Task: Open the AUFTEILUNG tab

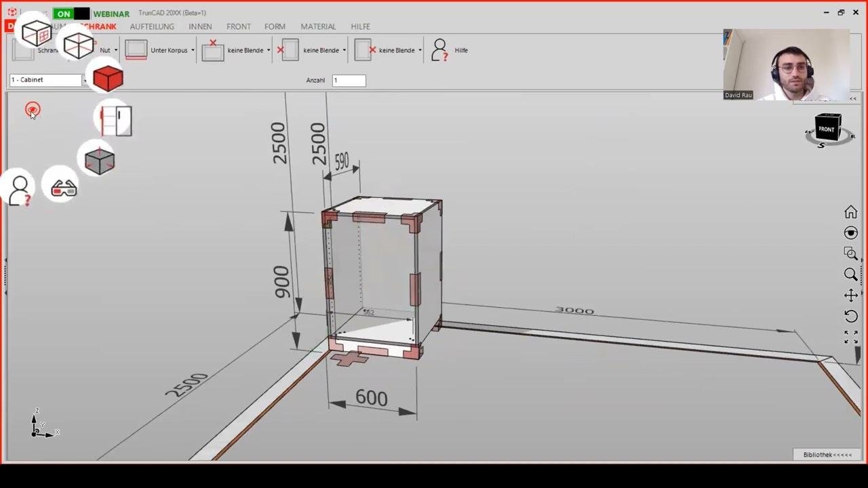Action: [x=152, y=26]
